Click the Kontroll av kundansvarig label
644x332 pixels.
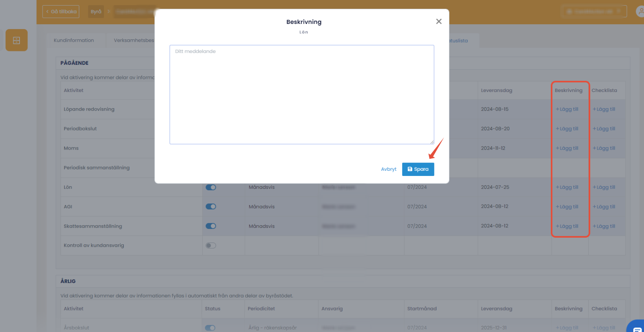(x=94, y=245)
